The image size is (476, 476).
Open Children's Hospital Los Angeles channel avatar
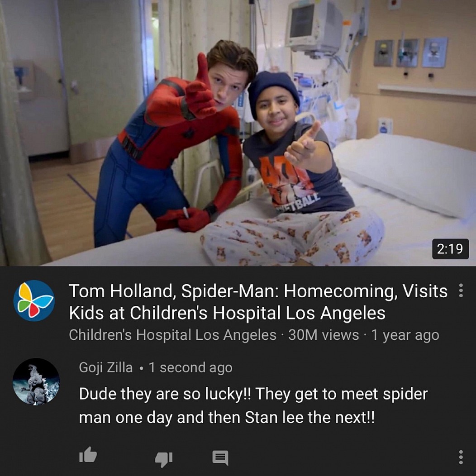coord(34,300)
